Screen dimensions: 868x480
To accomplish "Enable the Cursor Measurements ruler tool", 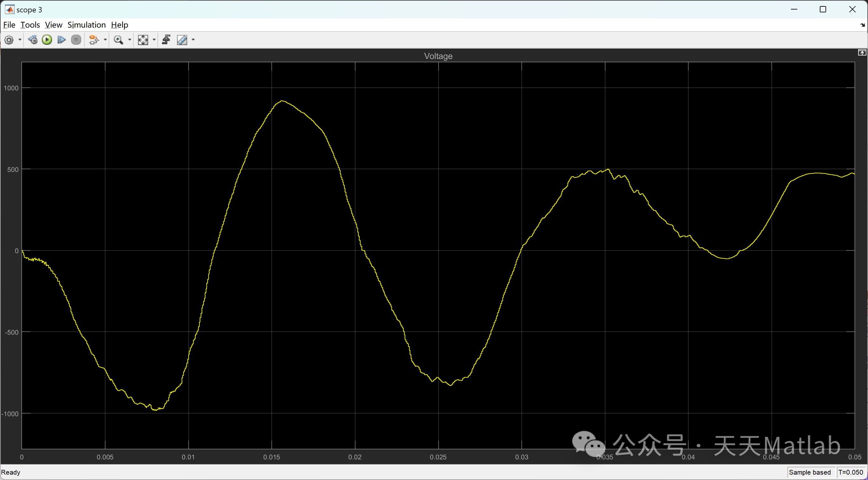I will [182, 40].
